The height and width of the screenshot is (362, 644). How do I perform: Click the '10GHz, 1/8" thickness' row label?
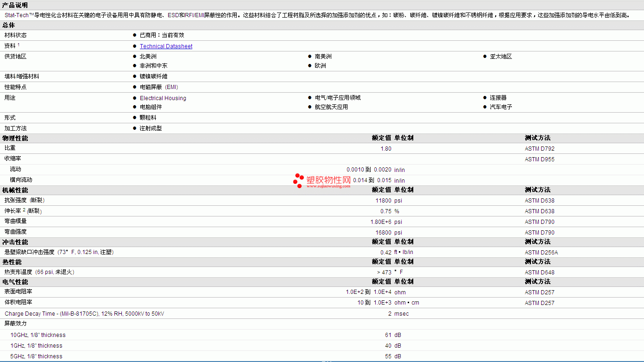coord(38,335)
